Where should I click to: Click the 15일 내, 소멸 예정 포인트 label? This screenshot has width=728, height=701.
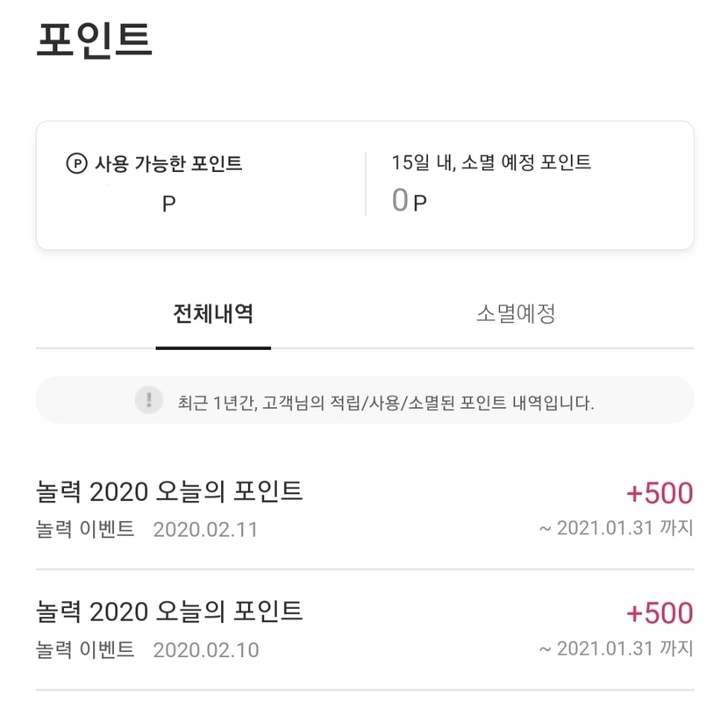491,162
